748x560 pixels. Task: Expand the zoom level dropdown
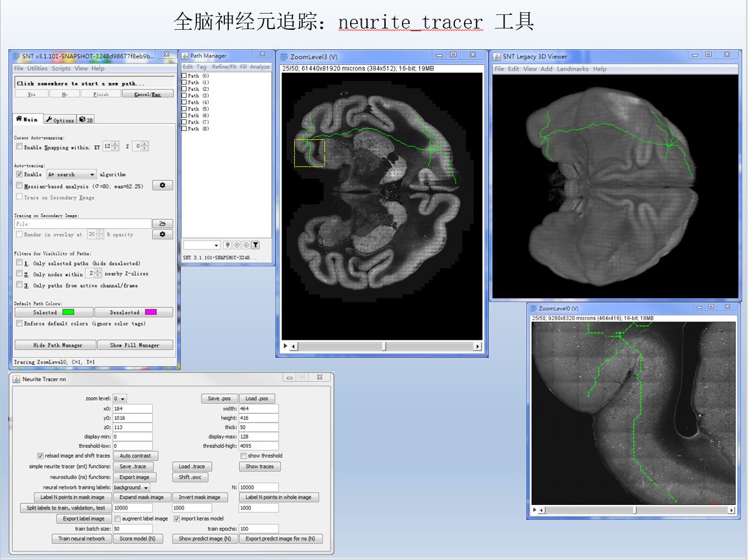pos(120,399)
